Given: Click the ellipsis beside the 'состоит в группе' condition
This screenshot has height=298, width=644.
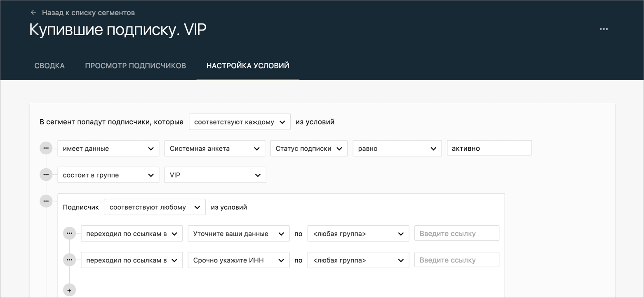Looking at the screenshot, I should click(x=46, y=174).
